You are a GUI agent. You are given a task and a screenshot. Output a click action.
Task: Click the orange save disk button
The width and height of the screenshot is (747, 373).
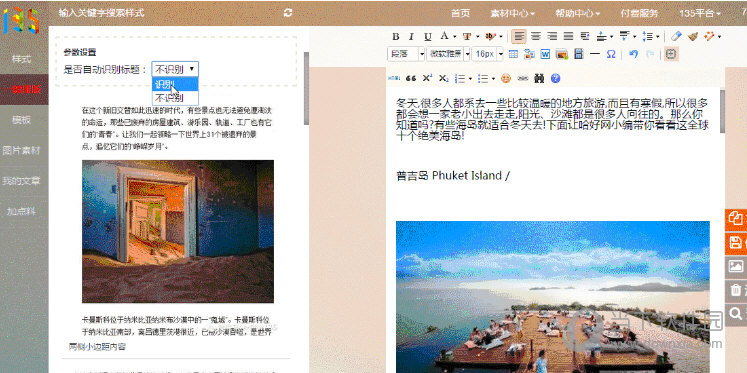tap(736, 242)
